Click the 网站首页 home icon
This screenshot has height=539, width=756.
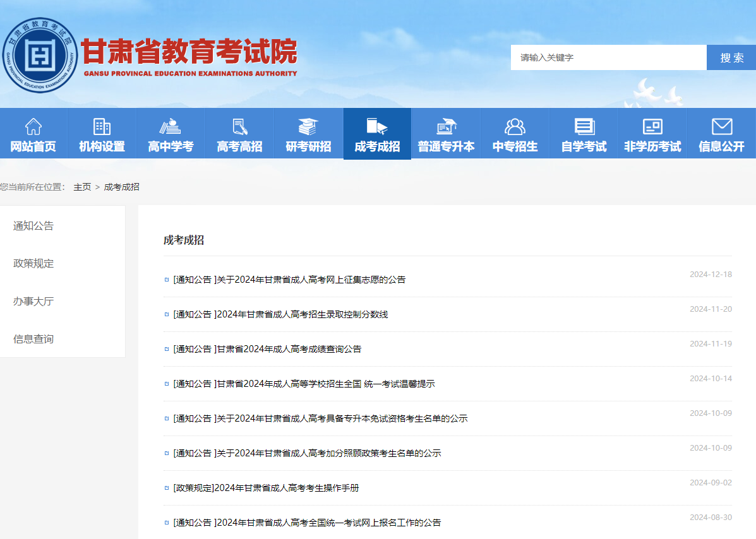pyautogui.click(x=33, y=125)
